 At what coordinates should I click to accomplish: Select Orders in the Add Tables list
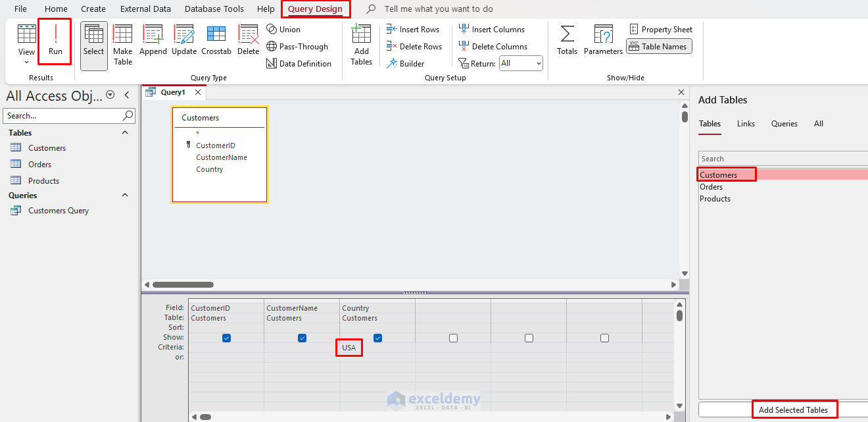[x=711, y=187]
